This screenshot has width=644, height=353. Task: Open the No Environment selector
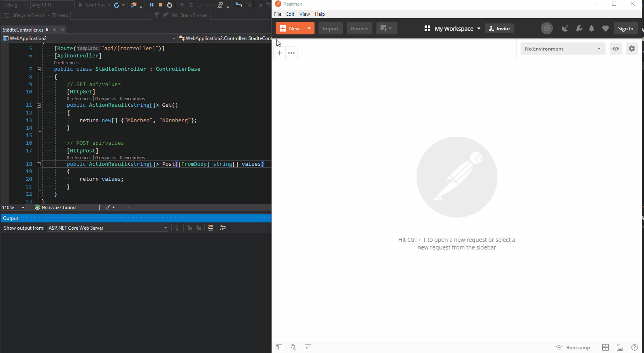(563, 49)
